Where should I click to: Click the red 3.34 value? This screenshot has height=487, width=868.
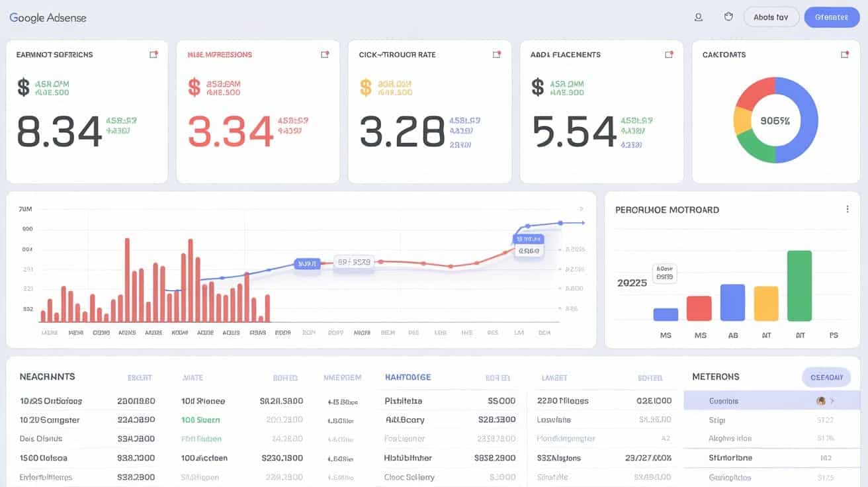(x=230, y=130)
